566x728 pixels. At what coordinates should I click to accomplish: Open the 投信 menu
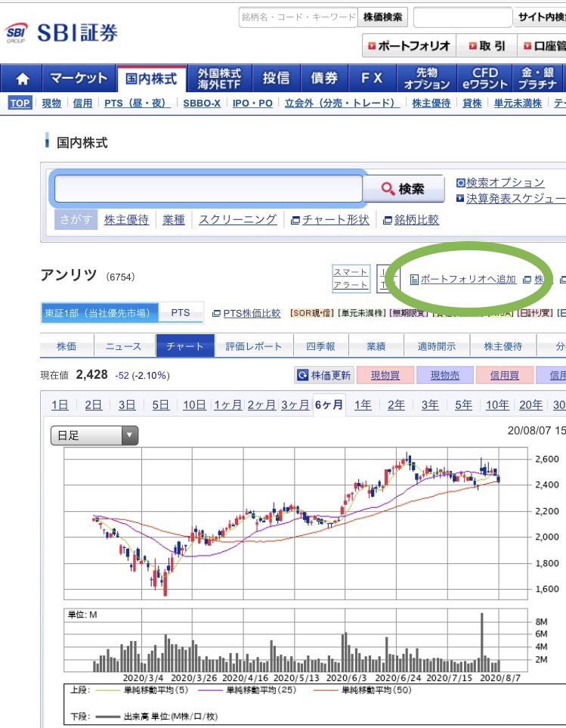click(276, 79)
